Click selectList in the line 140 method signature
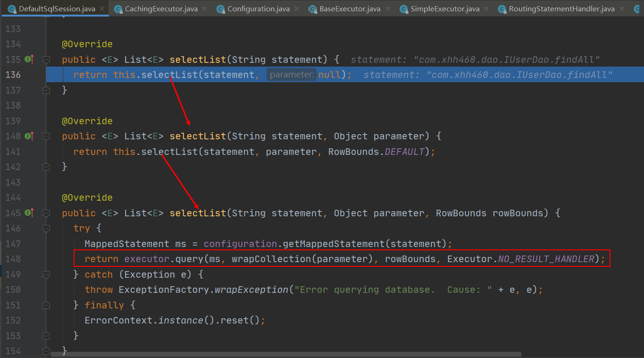This screenshot has width=644, height=358. tap(198, 136)
